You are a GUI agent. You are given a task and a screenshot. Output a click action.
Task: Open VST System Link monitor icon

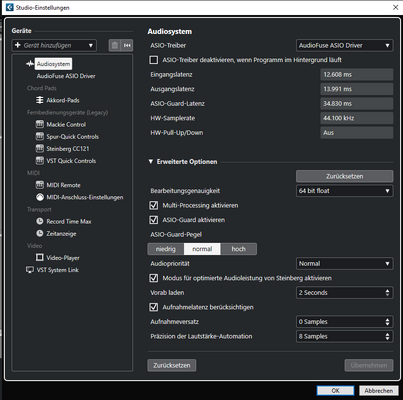coord(30,270)
